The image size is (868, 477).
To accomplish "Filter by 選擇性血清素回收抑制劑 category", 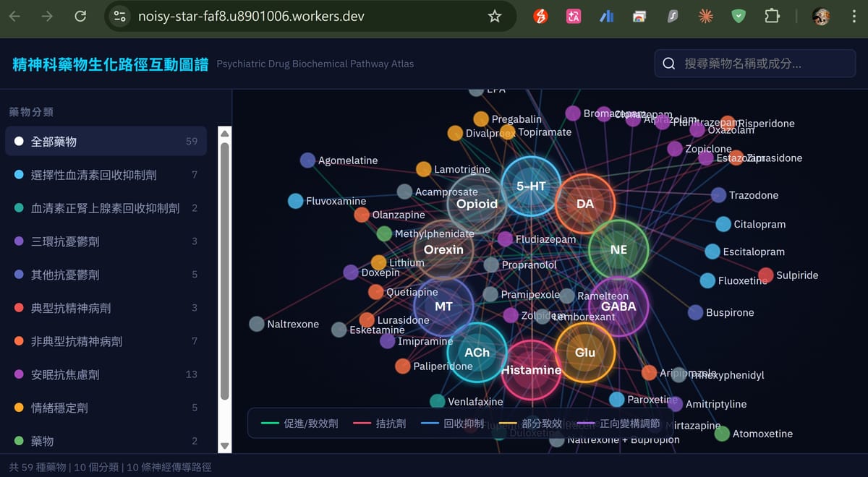I will tap(106, 175).
